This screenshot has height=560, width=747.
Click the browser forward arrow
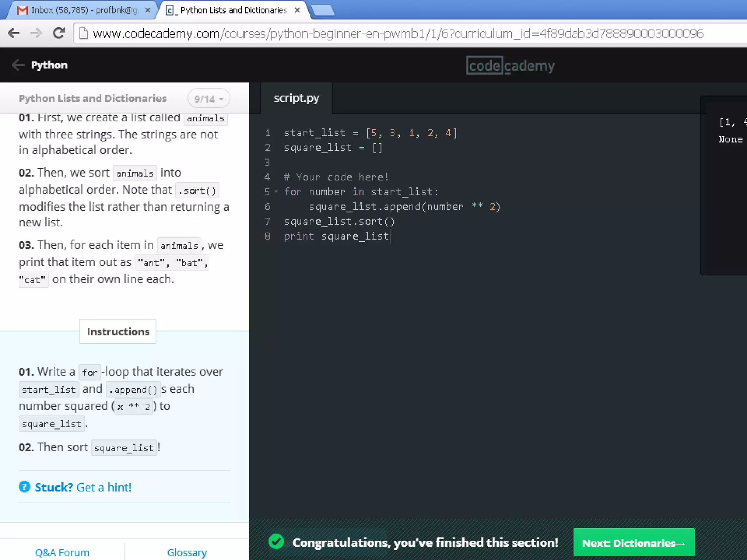pos(36,34)
